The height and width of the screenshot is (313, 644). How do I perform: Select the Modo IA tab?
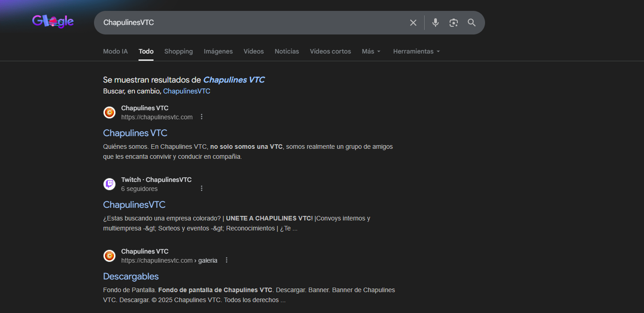[x=115, y=51]
